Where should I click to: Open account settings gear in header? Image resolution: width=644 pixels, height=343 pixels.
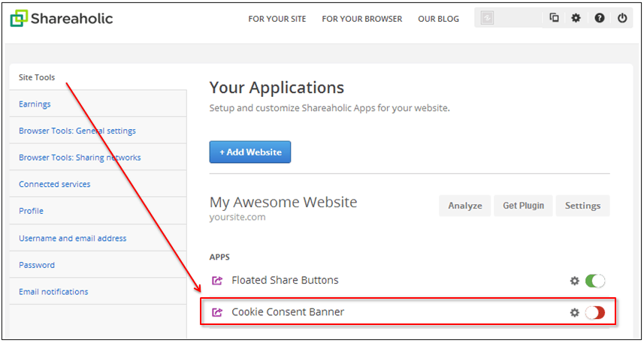pos(576,18)
